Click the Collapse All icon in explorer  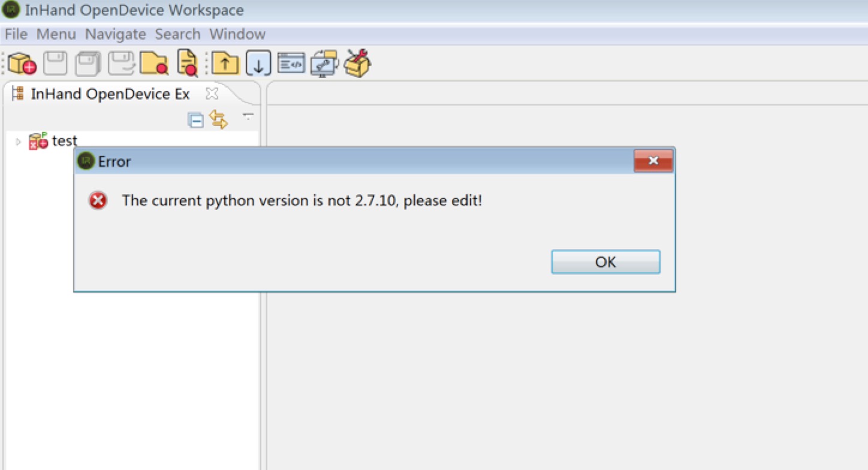tap(196, 120)
